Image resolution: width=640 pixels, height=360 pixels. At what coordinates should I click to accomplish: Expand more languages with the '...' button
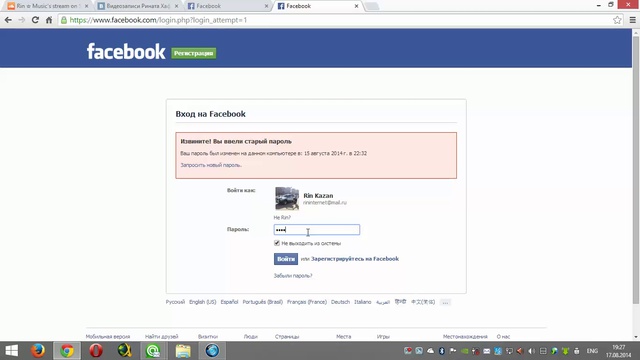tap(445, 302)
